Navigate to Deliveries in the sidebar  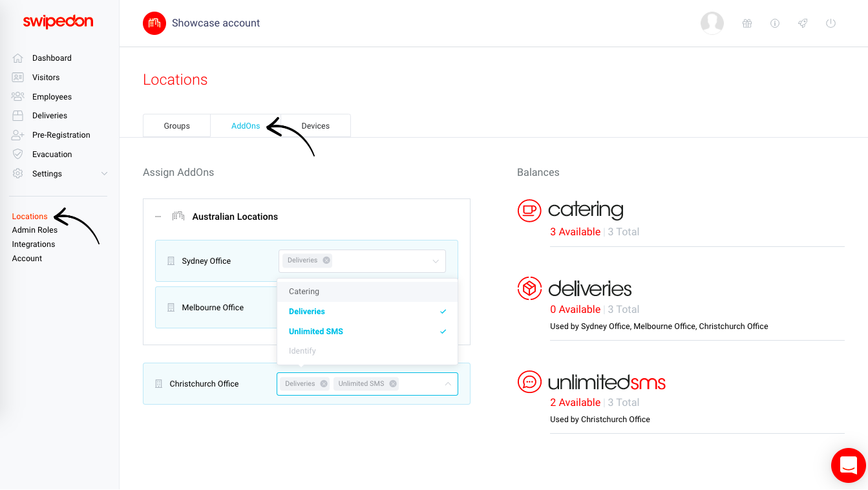[50, 116]
